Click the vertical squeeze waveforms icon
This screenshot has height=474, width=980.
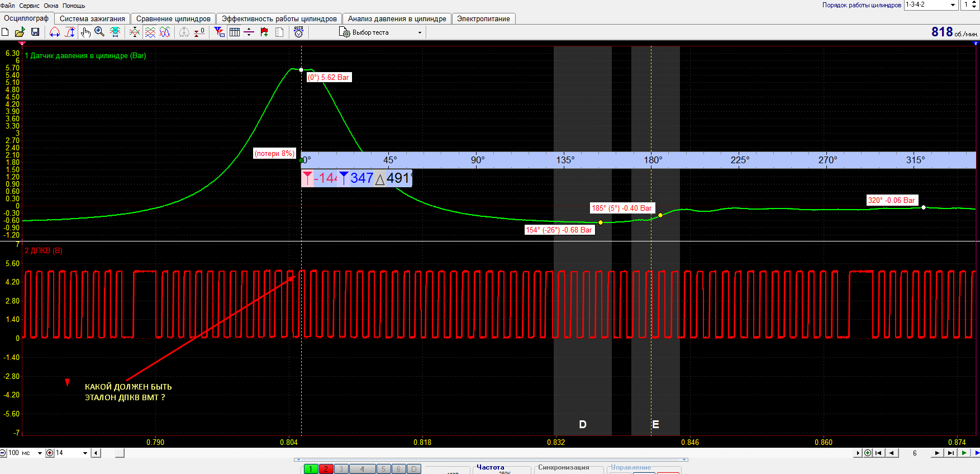pos(135,32)
